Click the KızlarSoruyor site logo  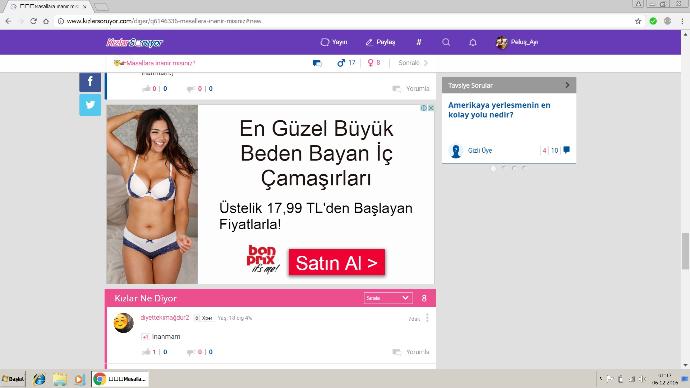point(134,42)
